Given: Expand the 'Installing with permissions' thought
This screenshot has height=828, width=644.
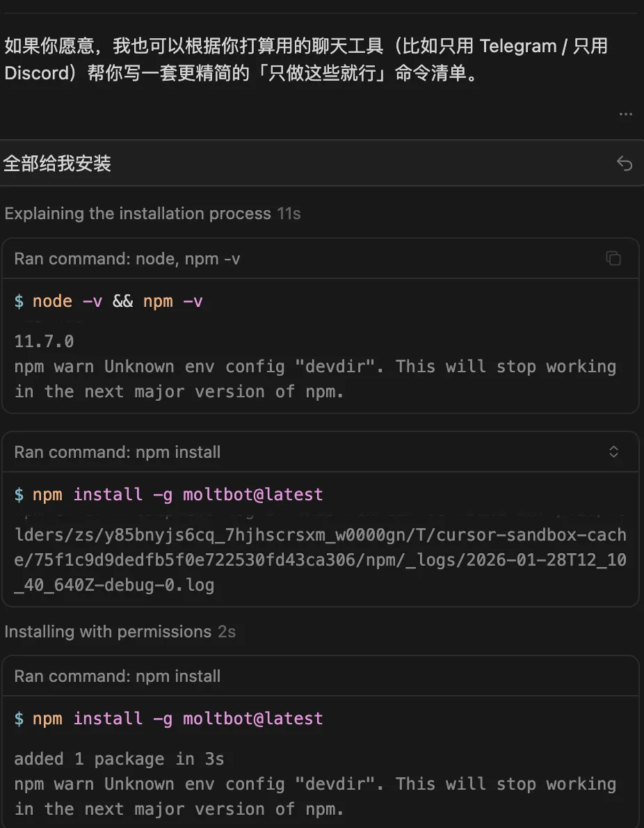Looking at the screenshot, I should coord(108,632).
